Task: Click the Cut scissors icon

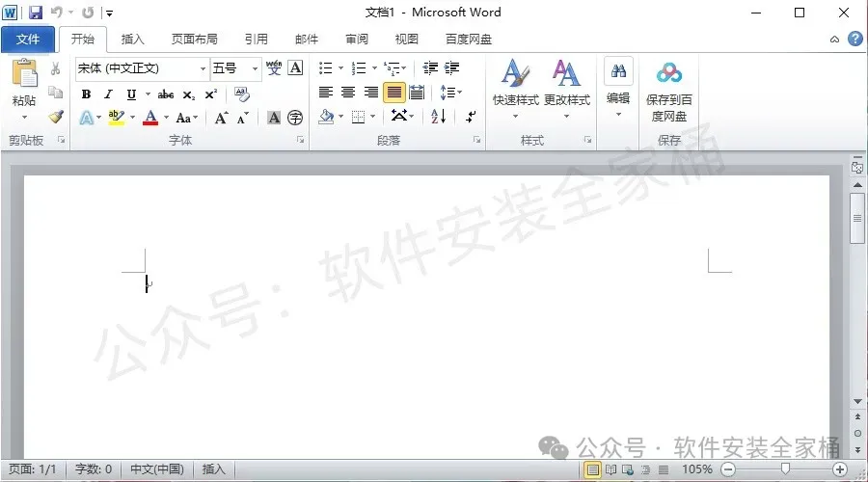Action: (x=55, y=68)
